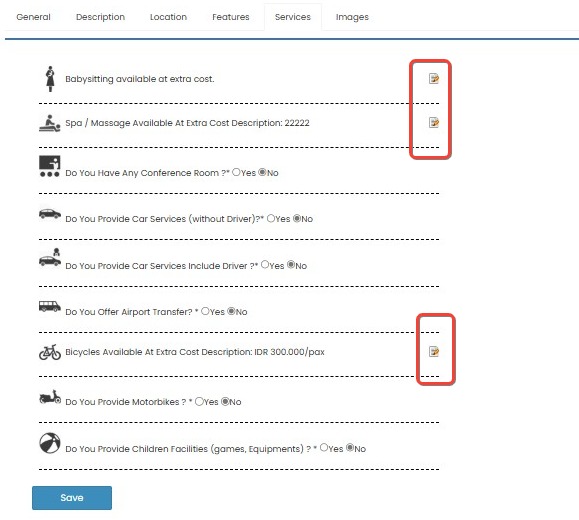
Task: Click the bicycle icon
Action: (50, 352)
